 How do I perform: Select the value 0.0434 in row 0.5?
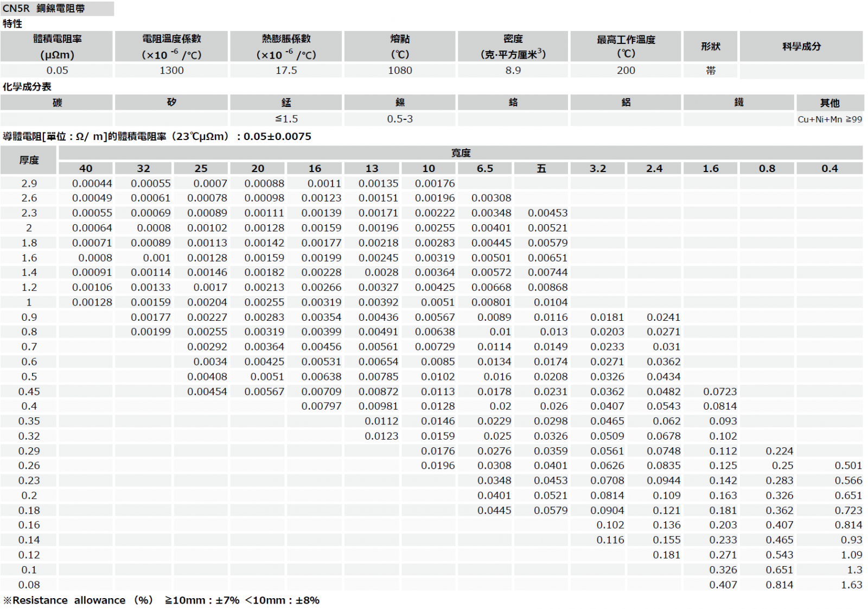[x=663, y=377]
